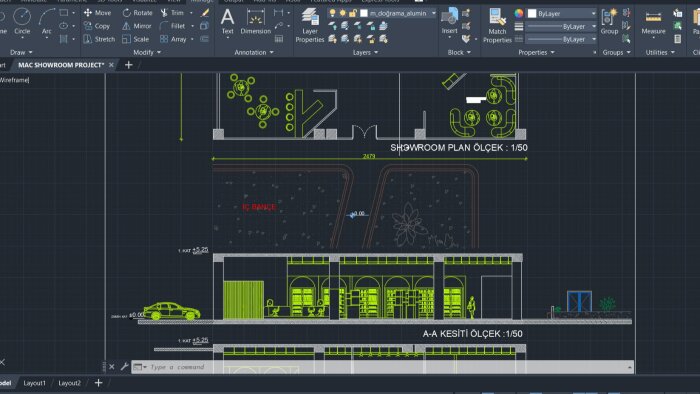Switch to MAC SHOWROOM PROJECT file tab

pyautogui.click(x=61, y=65)
